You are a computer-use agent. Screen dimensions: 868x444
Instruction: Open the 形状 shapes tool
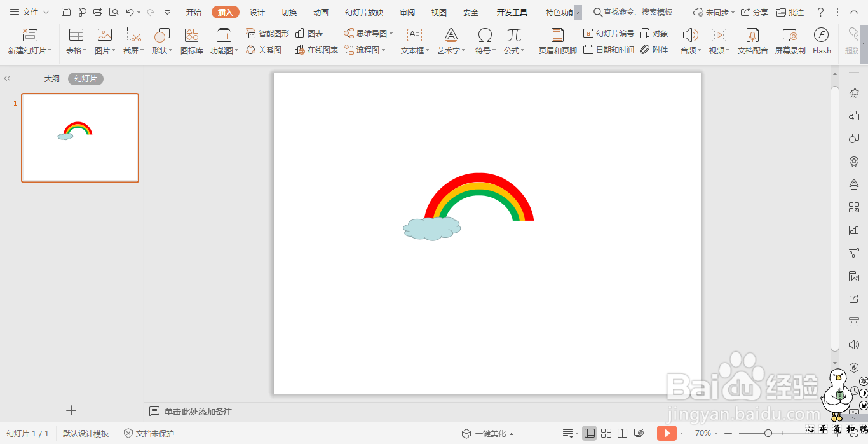coord(162,41)
